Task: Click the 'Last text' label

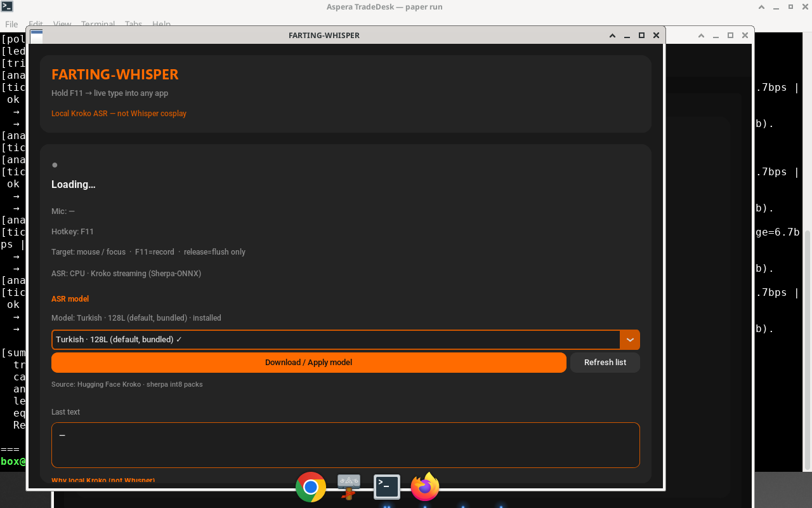Action: (x=65, y=412)
